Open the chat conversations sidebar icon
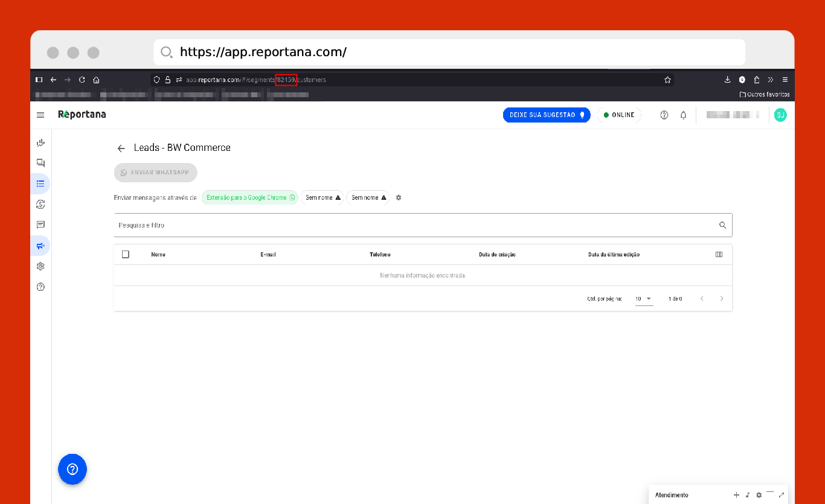Viewport: 825px width, 504px height. point(40,163)
